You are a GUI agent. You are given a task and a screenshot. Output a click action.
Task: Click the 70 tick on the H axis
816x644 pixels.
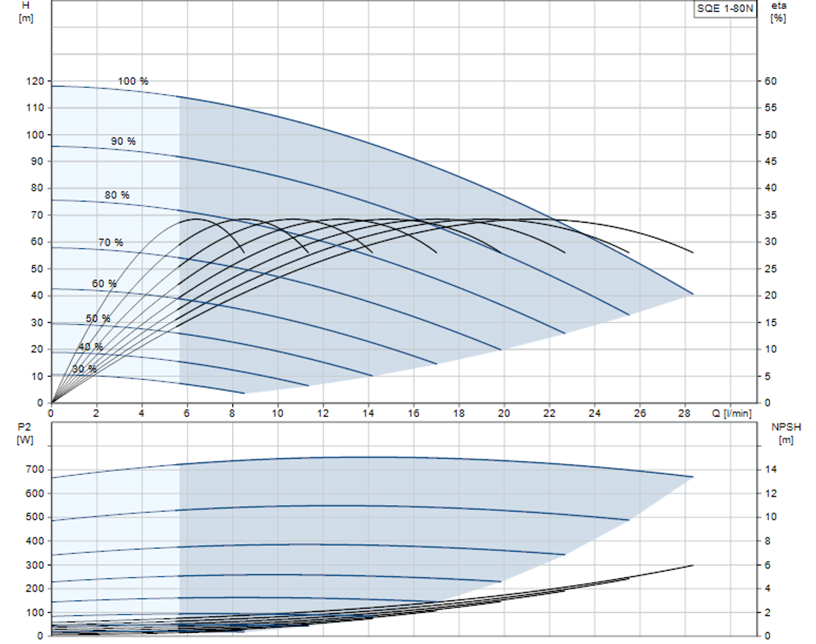[x=37, y=215]
